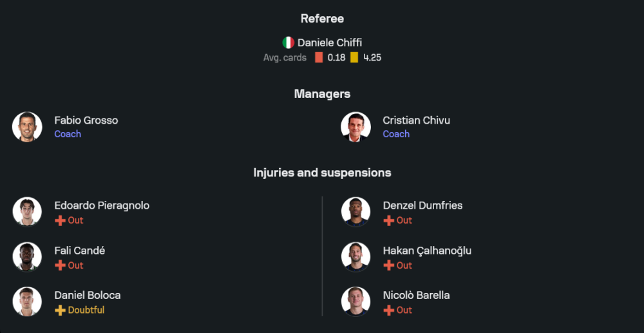The height and width of the screenshot is (333, 644).
Task: Click the red injury cross under Fali Candé
Action: click(x=60, y=265)
